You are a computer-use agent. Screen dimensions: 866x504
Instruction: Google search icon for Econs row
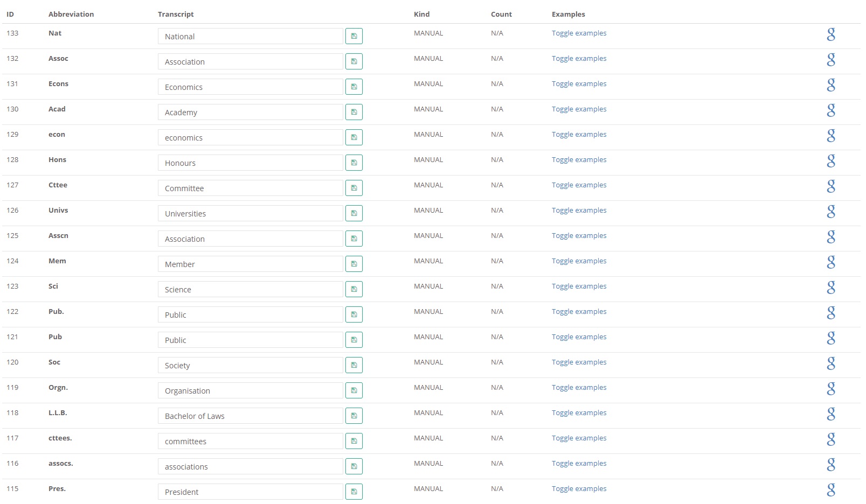tap(831, 85)
